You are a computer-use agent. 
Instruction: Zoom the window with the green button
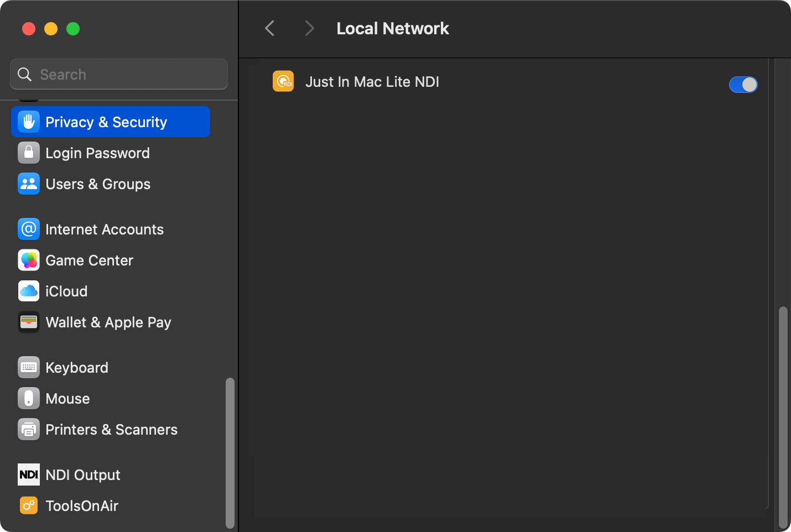click(73, 29)
